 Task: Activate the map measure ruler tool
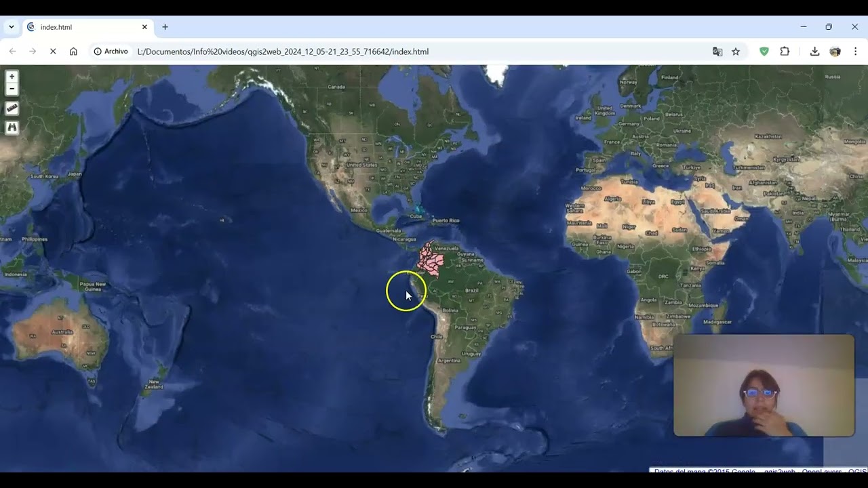click(12, 108)
